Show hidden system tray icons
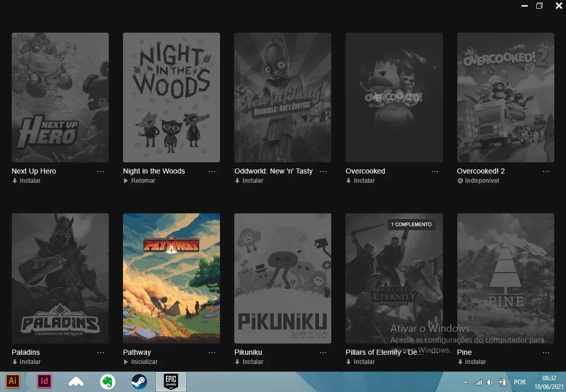Viewport: 566px width, 392px height. (465, 382)
